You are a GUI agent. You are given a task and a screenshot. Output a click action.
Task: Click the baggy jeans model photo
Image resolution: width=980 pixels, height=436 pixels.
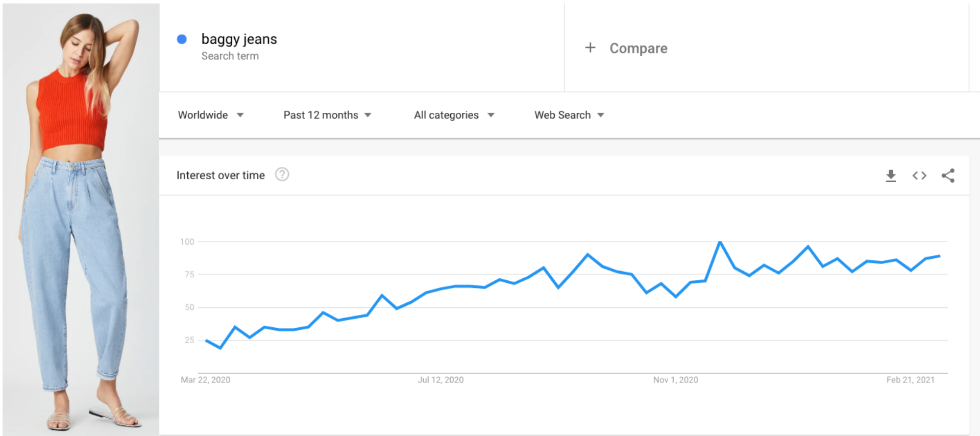pyautogui.click(x=81, y=220)
